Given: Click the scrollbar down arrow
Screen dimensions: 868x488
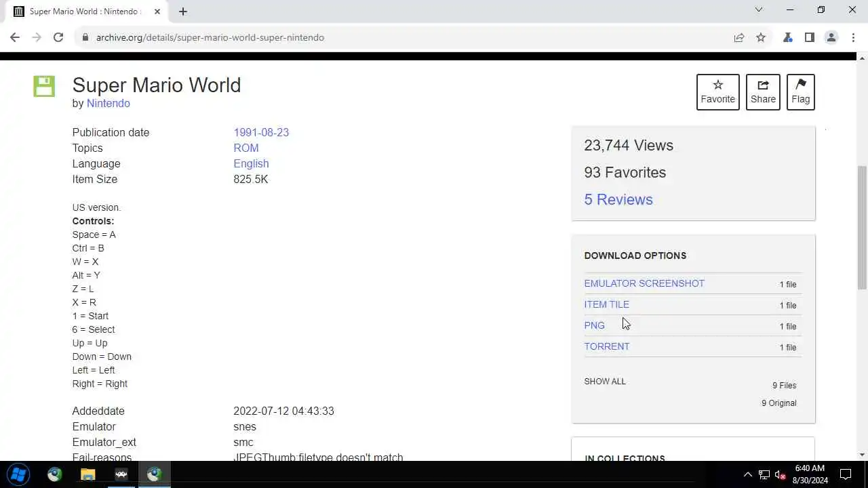Looking at the screenshot, I should click(x=862, y=455).
